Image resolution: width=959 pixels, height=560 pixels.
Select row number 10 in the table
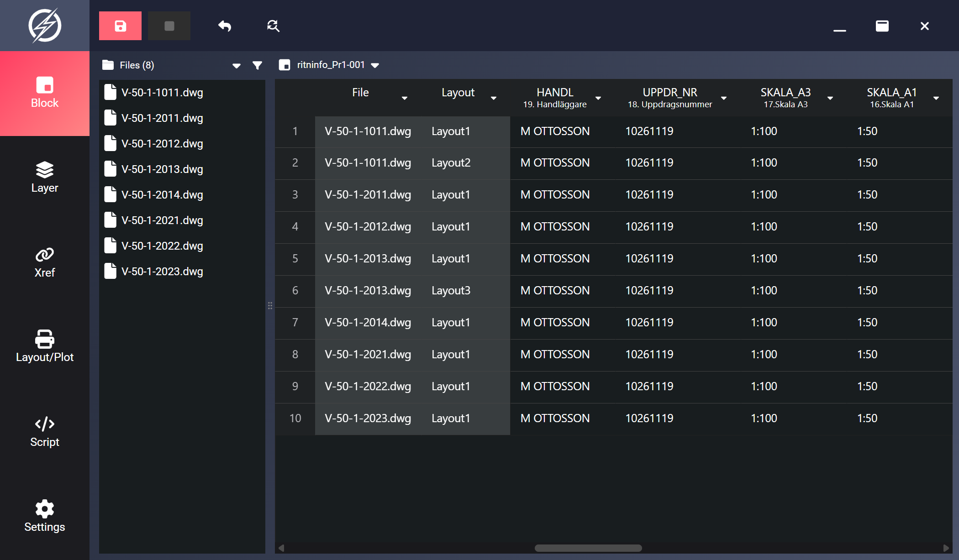click(x=295, y=419)
